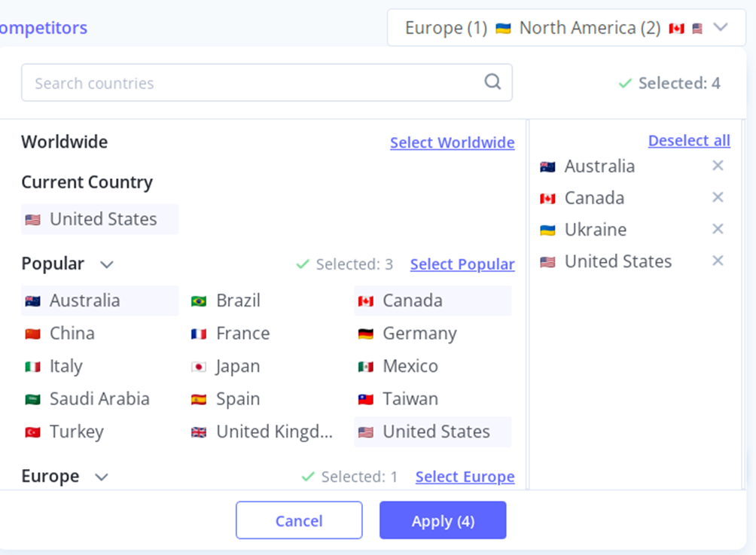Select France in the Popular countries
Viewport: 756px width, 555px height.
[242, 334]
